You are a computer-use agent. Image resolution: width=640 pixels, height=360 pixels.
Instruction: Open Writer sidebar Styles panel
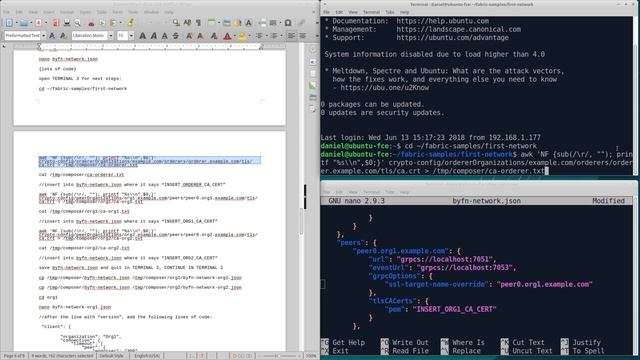tap(313, 85)
